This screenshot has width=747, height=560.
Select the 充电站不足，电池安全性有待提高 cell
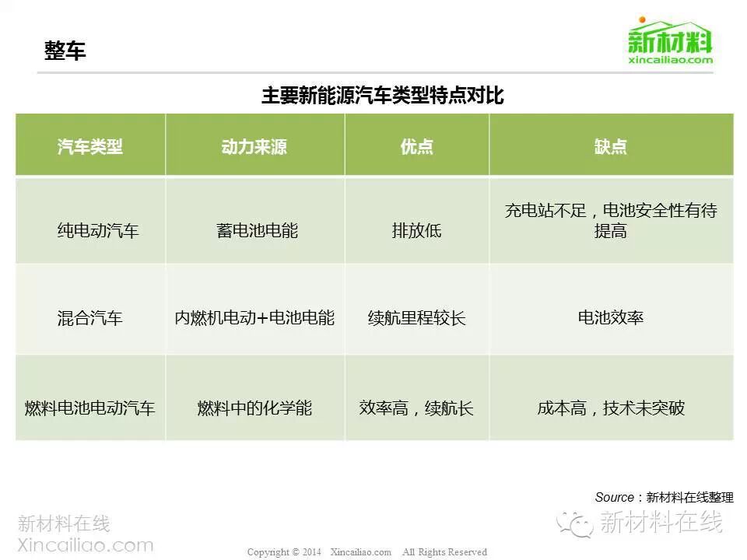tap(612, 221)
